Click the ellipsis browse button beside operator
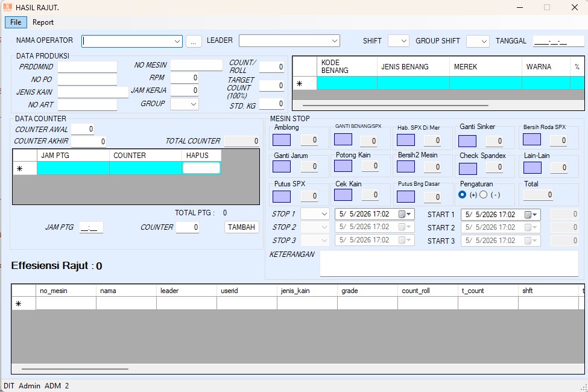This screenshot has height=392, width=588. [193, 41]
